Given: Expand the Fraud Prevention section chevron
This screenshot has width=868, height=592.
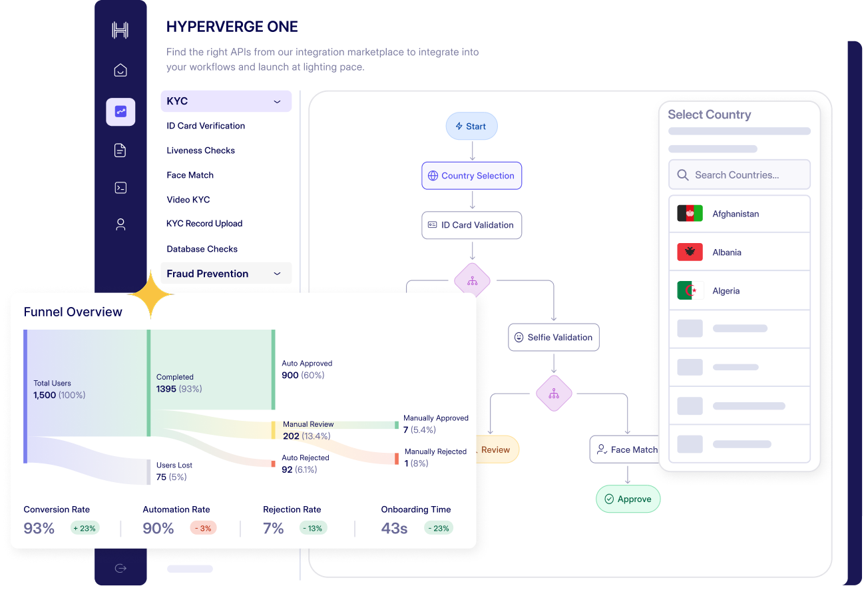Looking at the screenshot, I should [x=277, y=274].
